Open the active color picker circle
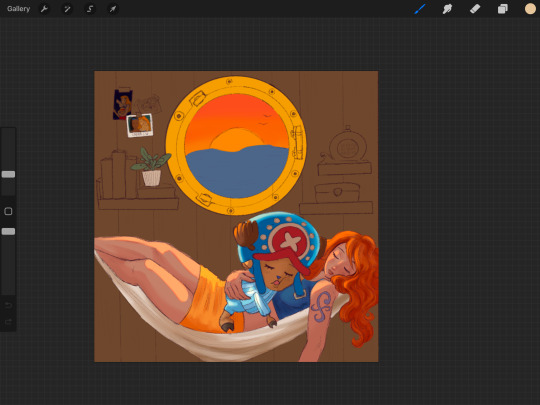540x405 pixels. pos(530,9)
